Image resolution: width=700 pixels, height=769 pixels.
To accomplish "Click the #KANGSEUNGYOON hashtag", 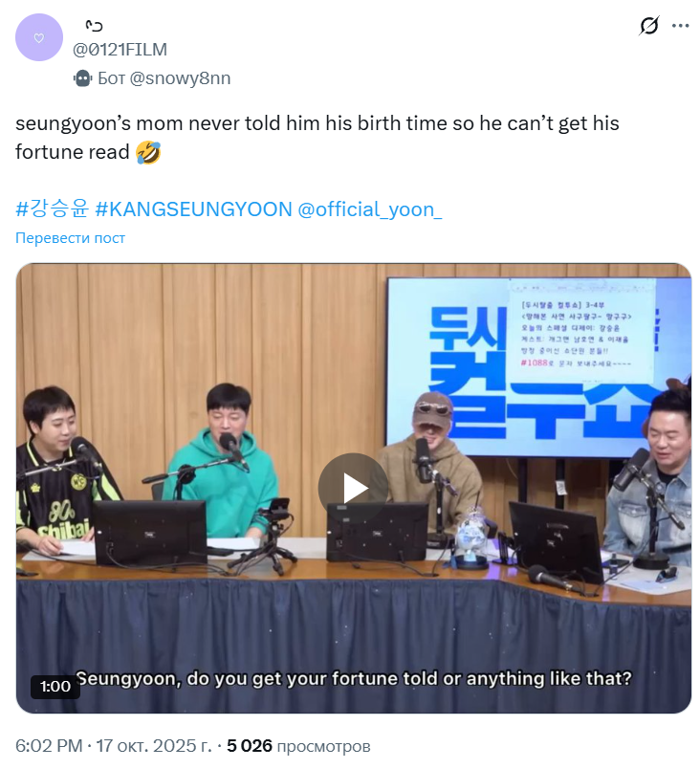I will pos(193,209).
